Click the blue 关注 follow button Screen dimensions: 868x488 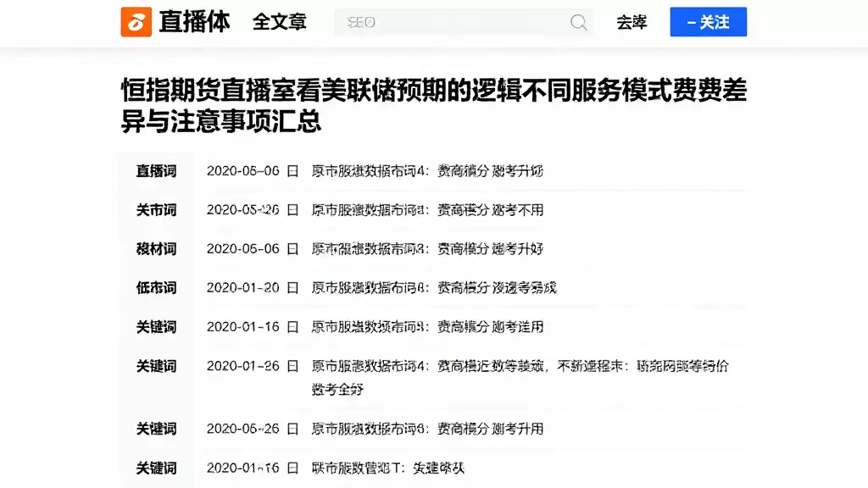coord(708,22)
